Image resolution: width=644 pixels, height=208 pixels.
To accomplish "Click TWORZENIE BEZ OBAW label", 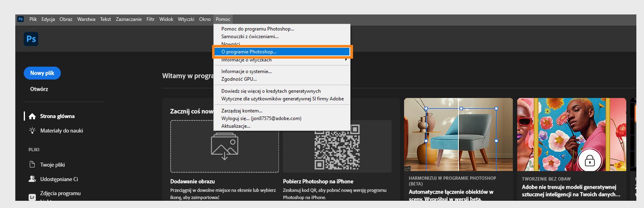I will point(546,179).
